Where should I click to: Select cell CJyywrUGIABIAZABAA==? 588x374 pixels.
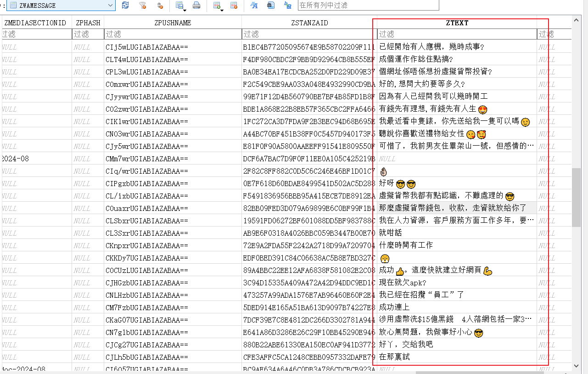[x=173, y=96]
